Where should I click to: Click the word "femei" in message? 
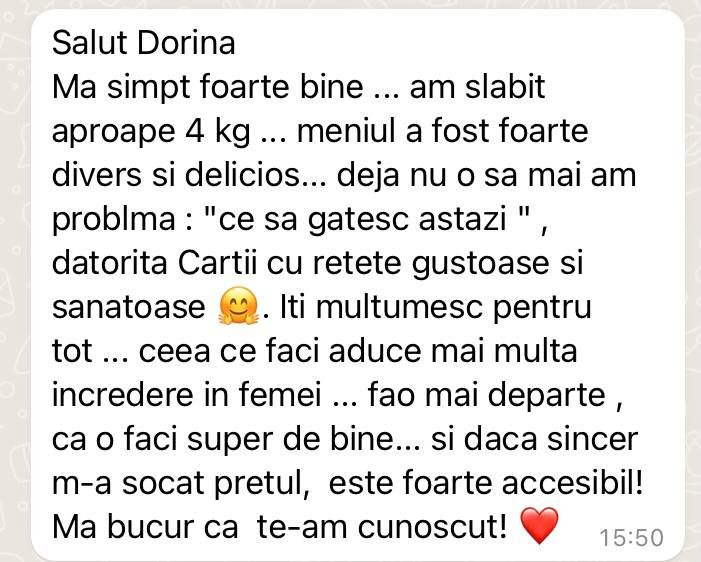click(x=280, y=394)
